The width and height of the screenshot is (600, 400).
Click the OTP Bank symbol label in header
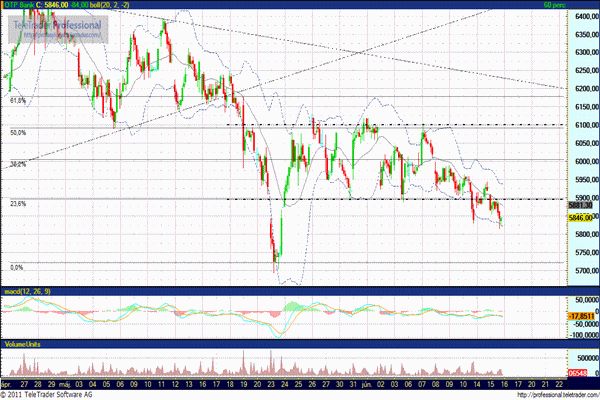click(x=22, y=5)
